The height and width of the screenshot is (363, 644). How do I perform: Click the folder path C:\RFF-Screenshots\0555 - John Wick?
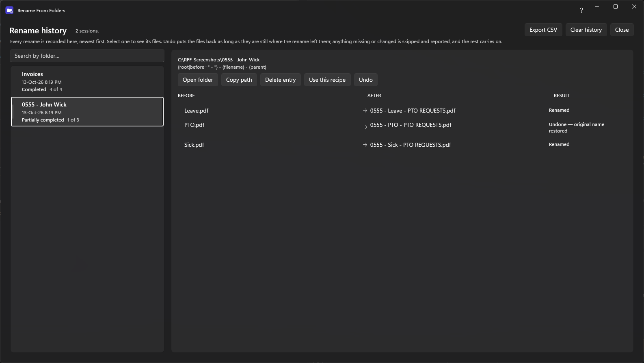[x=218, y=60]
